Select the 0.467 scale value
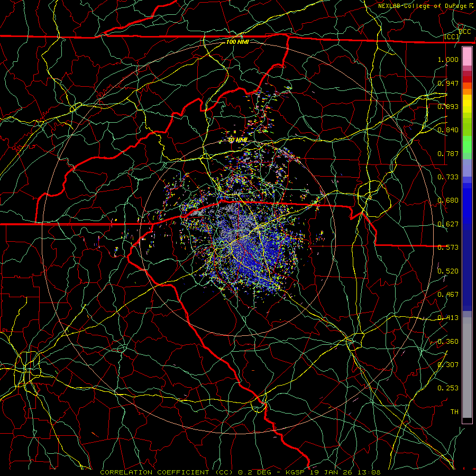 coord(448,295)
